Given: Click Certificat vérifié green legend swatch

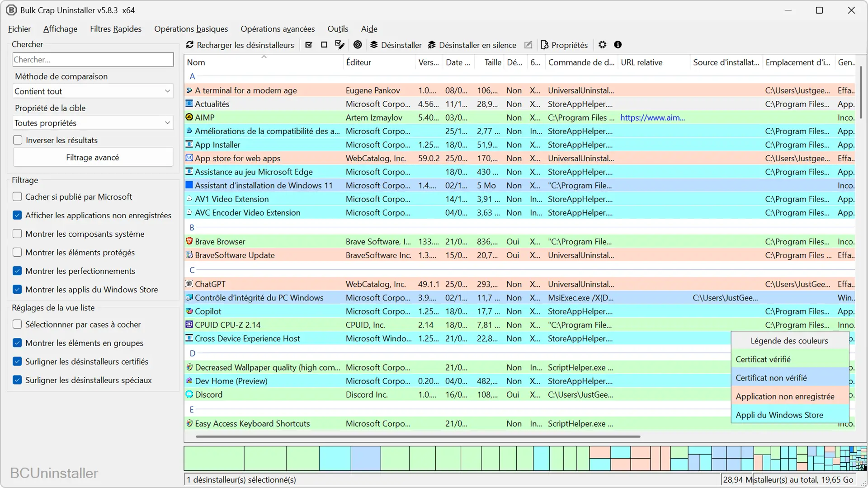Looking at the screenshot, I should point(790,359).
